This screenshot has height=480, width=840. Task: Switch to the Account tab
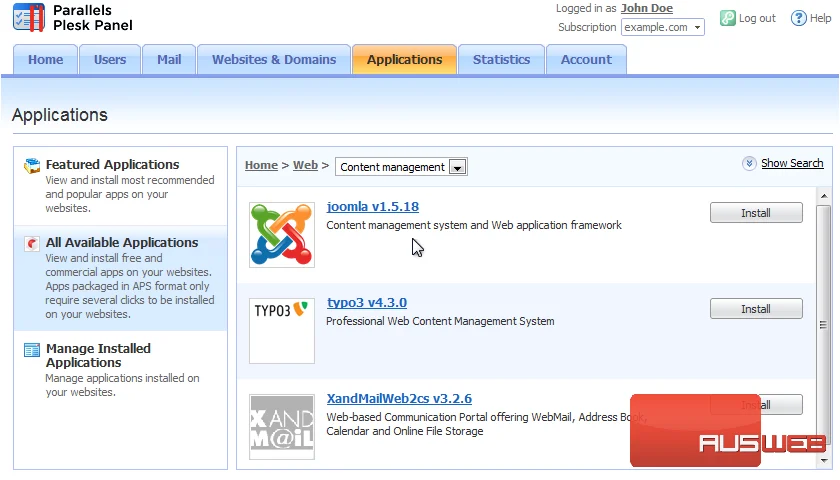[x=586, y=59]
